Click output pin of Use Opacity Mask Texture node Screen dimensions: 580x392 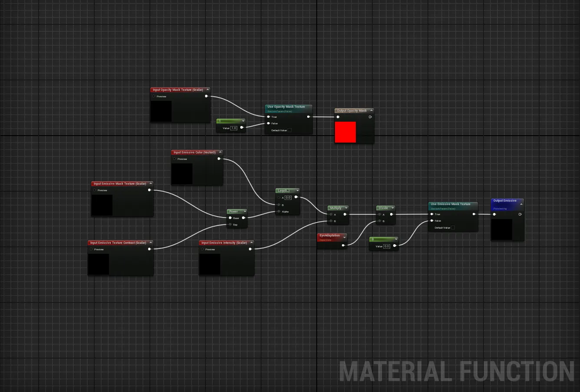[308, 117]
